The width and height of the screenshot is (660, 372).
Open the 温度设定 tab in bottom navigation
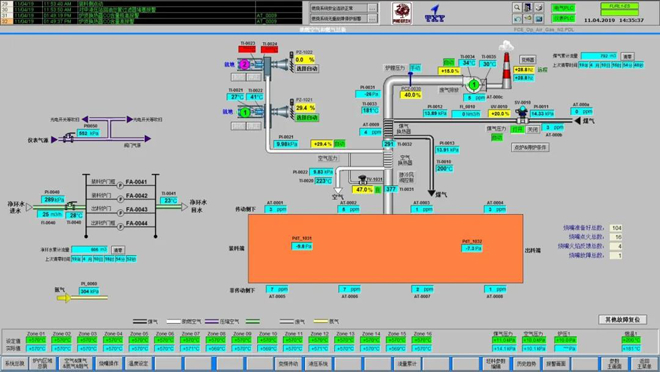coord(138,364)
